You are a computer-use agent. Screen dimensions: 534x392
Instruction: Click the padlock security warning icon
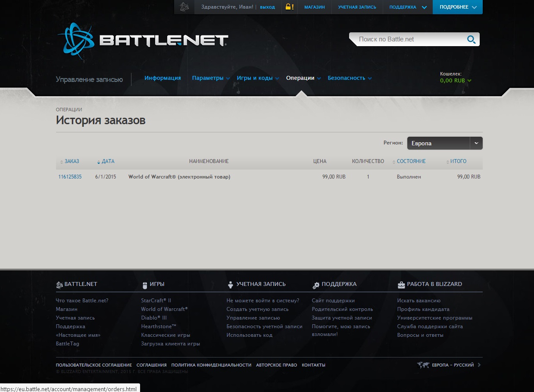289,7
